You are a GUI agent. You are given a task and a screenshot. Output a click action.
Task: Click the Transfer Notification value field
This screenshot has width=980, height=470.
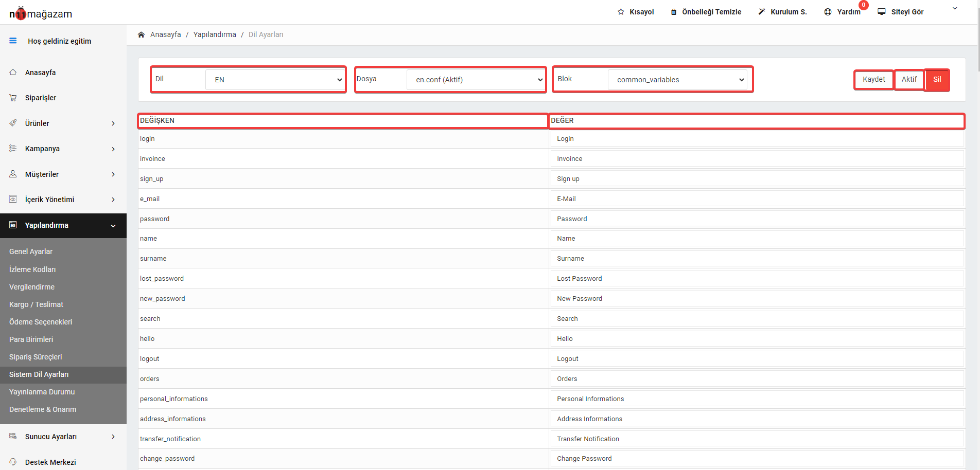pyautogui.click(x=757, y=439)
